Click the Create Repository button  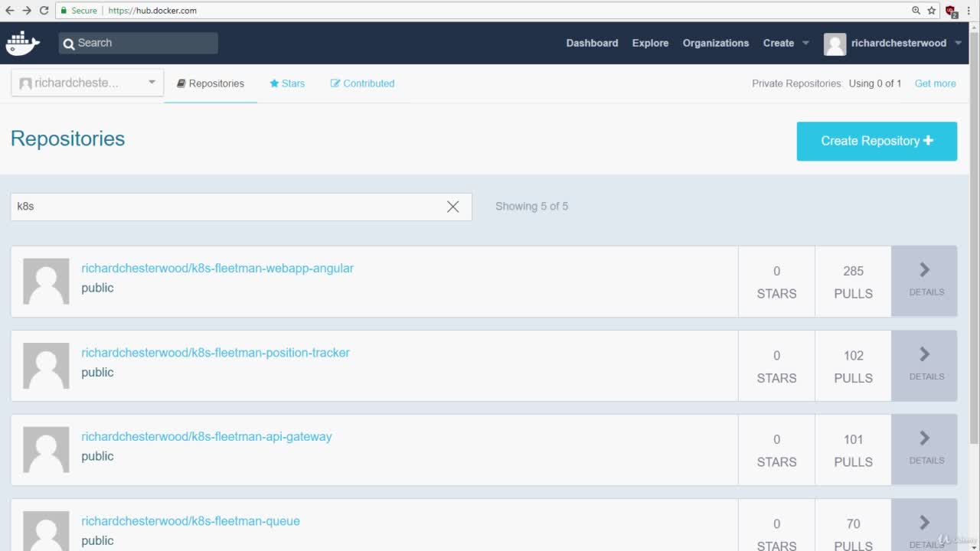[x=877, y=141]
